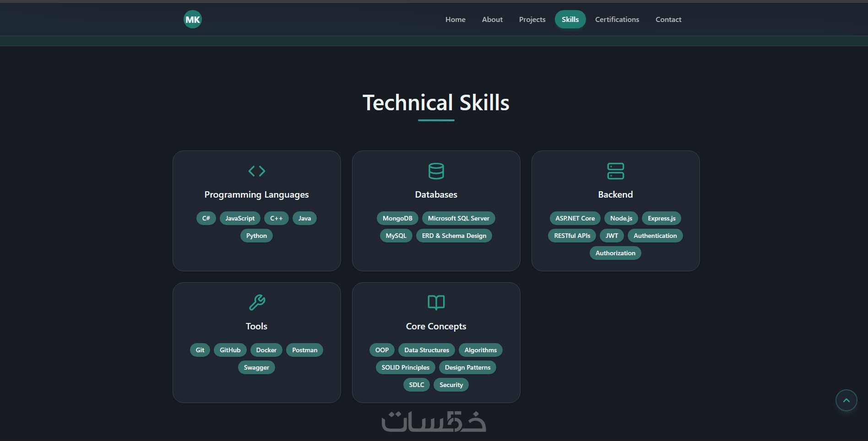Select the Swagger tag
The width and height of the screenshot is (868, 441).
pos(256,367)
